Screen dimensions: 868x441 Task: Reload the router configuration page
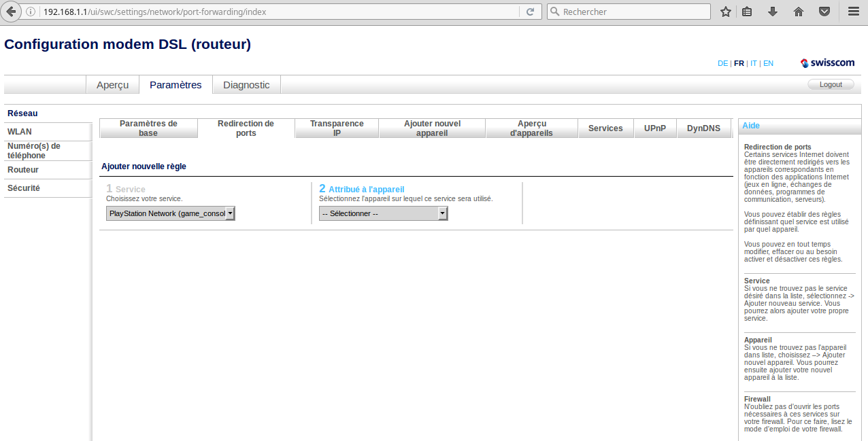[x=531, y=11]
